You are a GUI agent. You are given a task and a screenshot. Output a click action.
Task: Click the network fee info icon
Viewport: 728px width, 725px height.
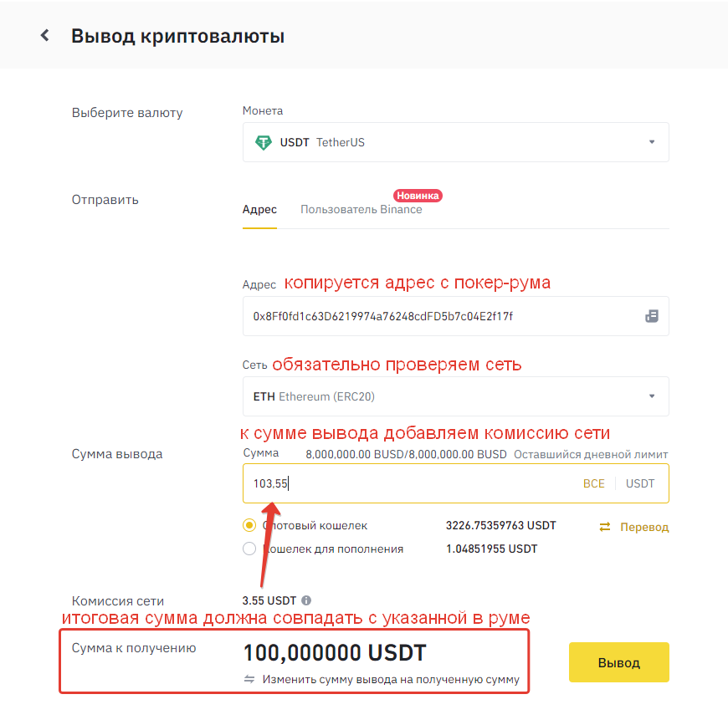pyautogui.click(x=306, y=600)
